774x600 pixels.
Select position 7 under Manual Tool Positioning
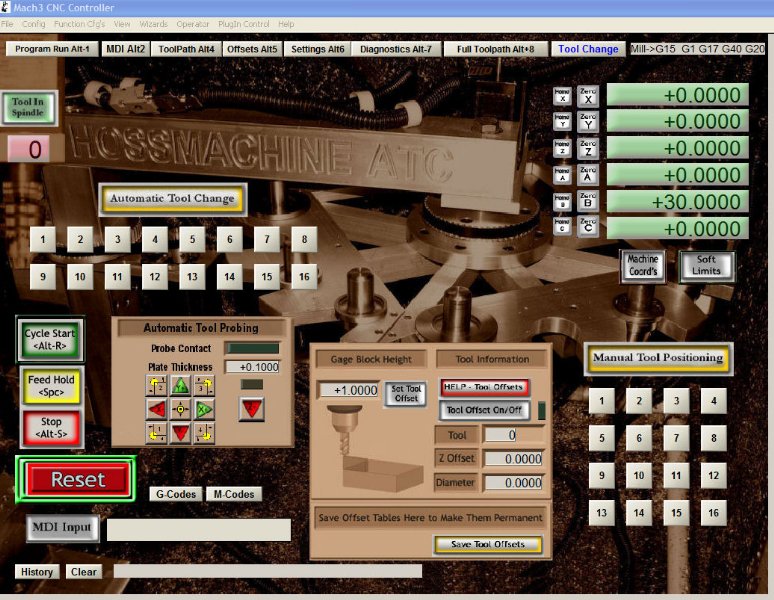pos(676,438)
